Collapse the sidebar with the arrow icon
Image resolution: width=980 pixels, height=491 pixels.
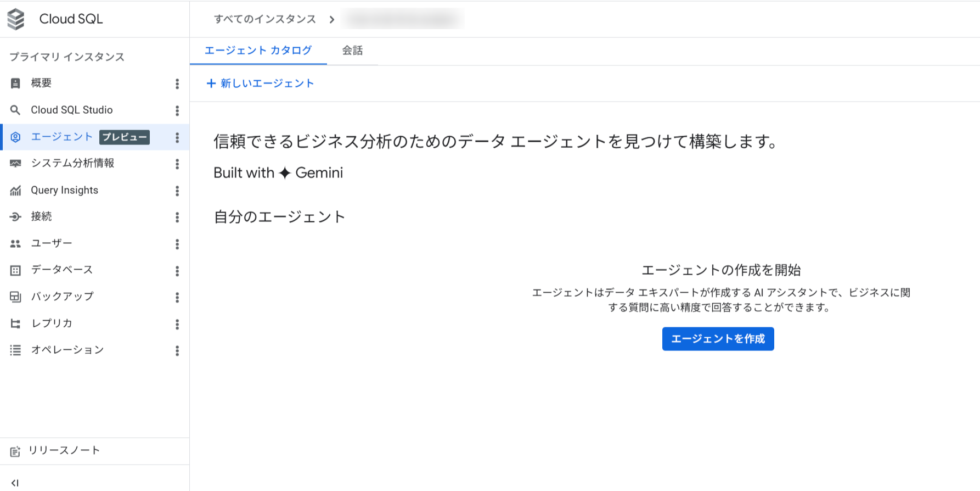point(15,483)
